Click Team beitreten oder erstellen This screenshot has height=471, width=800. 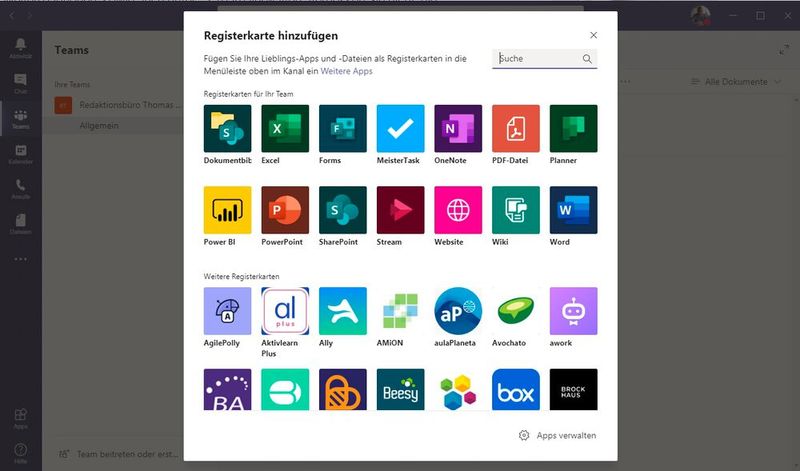[x=119, y=454]
